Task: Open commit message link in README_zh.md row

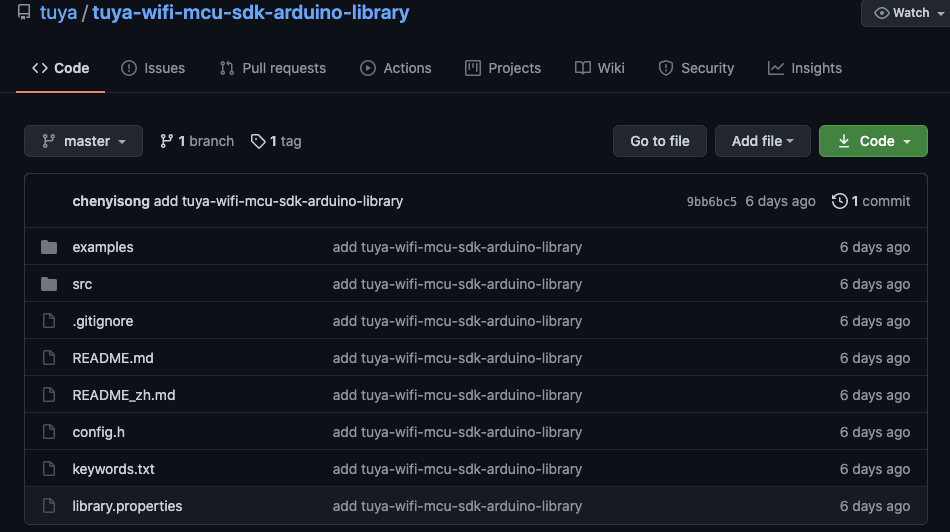Action: click(457, 395)
